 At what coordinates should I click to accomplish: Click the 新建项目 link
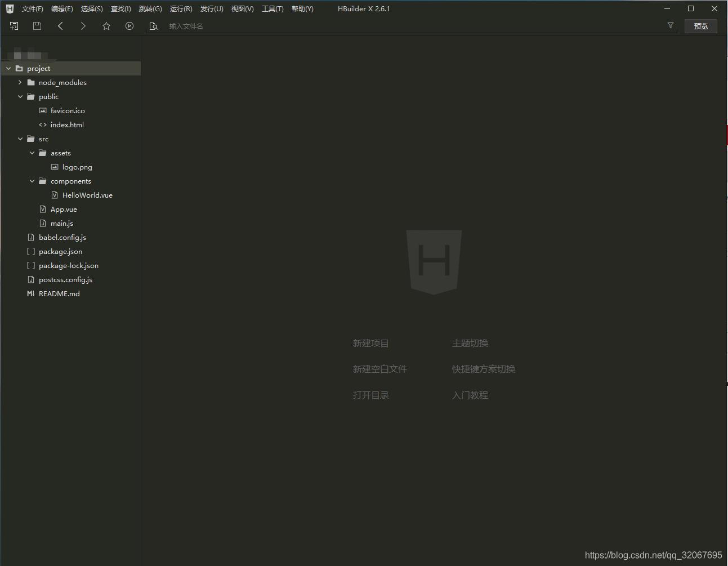(x=370, y=343)
